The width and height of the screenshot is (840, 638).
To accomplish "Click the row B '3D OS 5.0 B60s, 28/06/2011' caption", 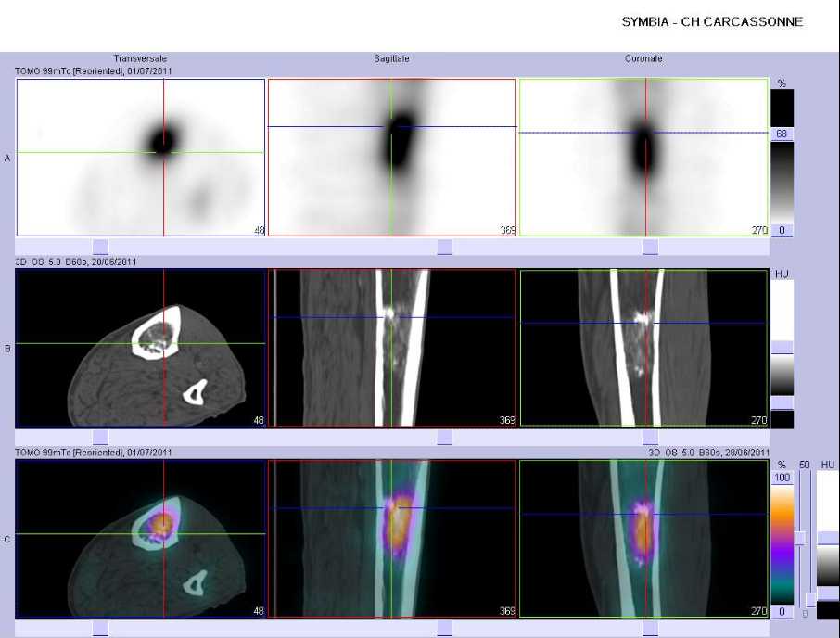I will pos(75,262).
